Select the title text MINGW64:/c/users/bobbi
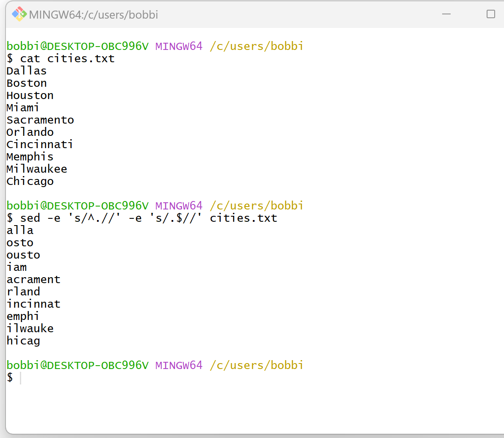 [x=94, y=14]
